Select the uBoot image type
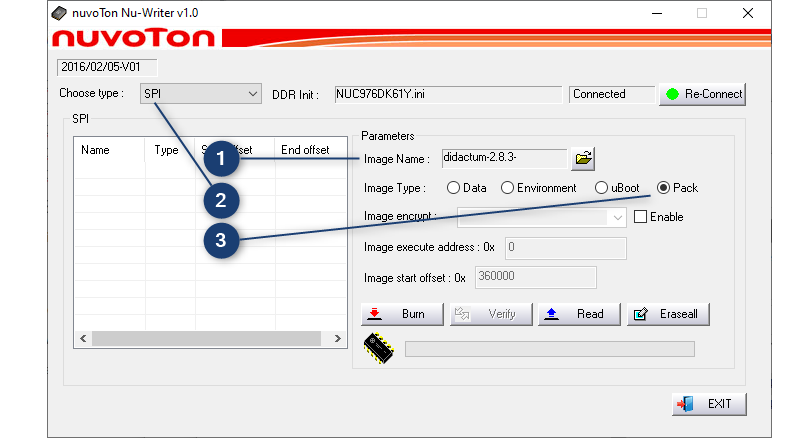 [602, 188]
